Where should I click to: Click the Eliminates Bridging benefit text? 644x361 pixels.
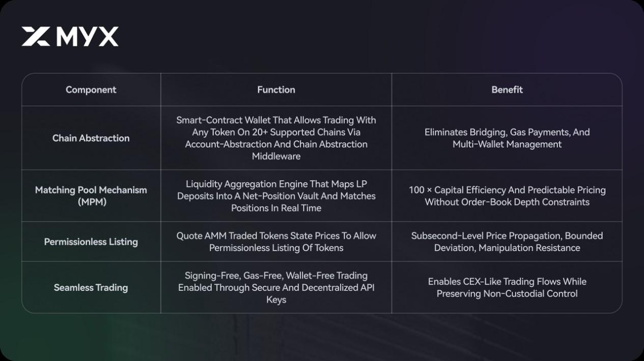[507, 132]
